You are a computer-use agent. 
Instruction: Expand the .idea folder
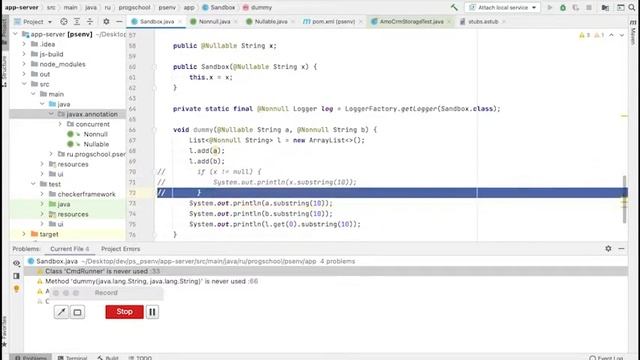pos(24,44)
